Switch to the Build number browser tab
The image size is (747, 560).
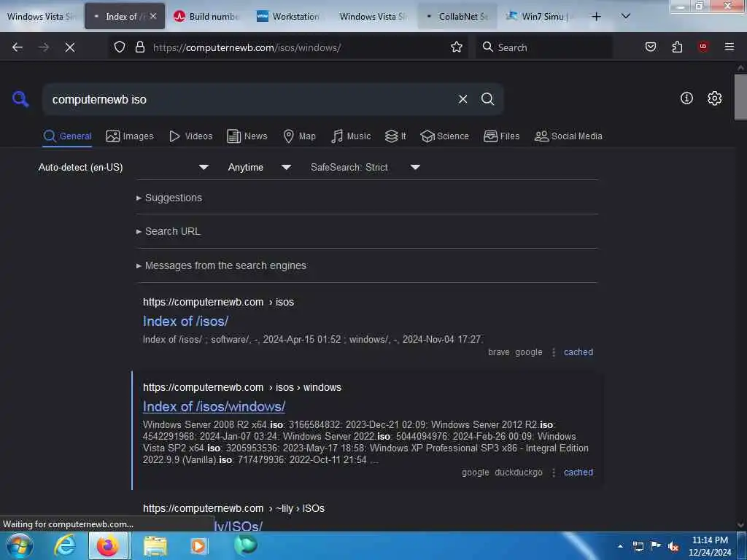coord(207,16)
